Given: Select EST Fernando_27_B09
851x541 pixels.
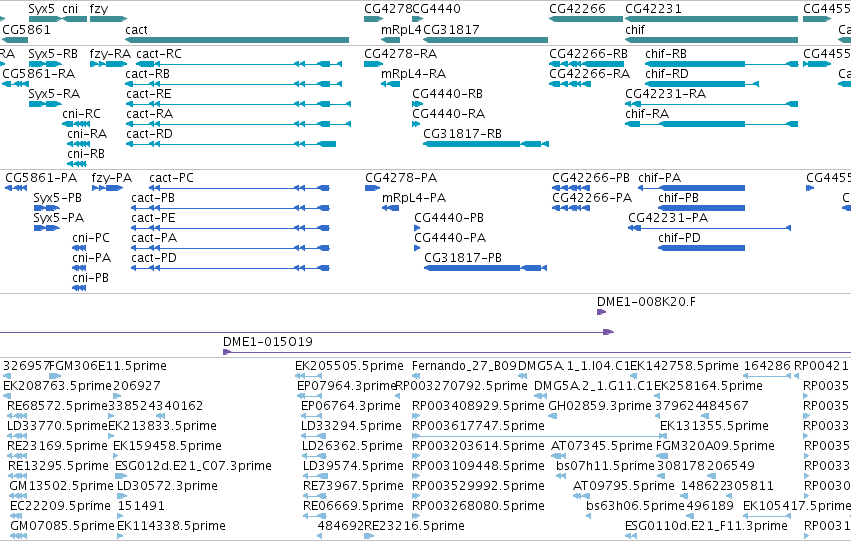Looking at the screenshot, I should pyautogui.click(x=415, y=375).
